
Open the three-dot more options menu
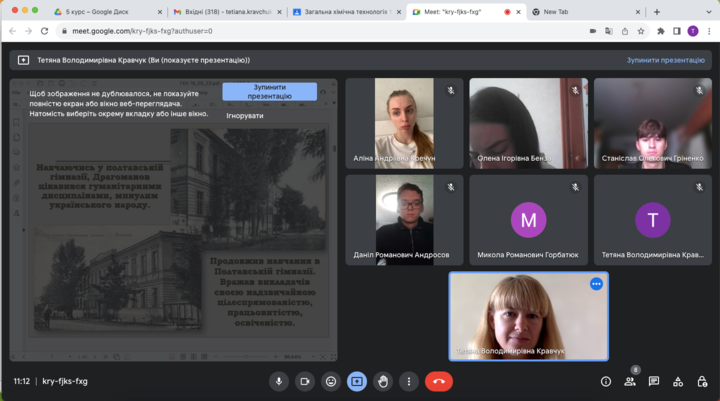408,381
